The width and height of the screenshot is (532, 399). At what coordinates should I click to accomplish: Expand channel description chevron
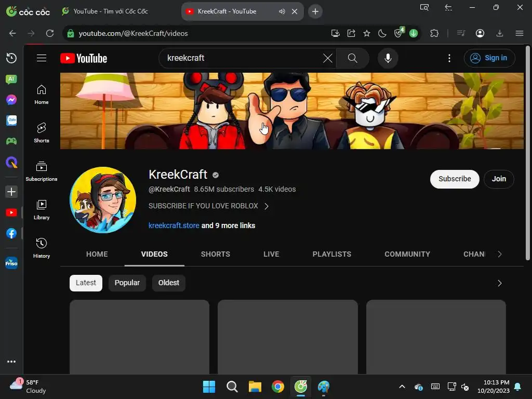point(267,206)
